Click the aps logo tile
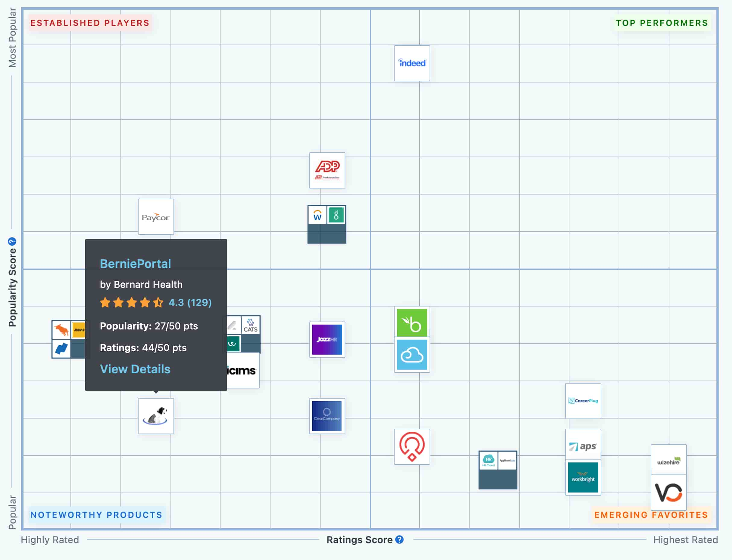 (583, 445)
